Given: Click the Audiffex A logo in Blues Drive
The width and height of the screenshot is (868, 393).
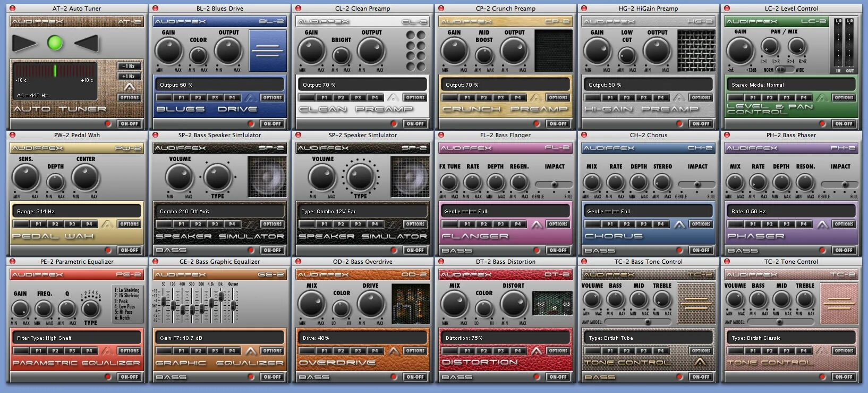Looking at the screenshot, I should pos(250,98).
